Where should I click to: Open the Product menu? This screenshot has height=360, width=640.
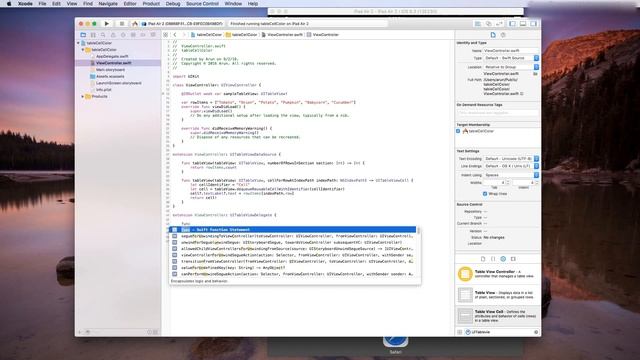(151, 4)
